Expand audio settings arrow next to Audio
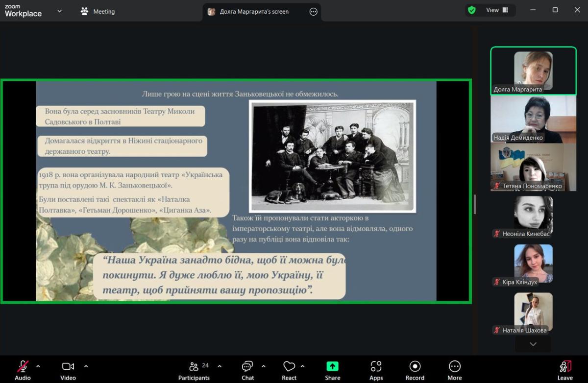The image size is (588, 383). [38, 366]
